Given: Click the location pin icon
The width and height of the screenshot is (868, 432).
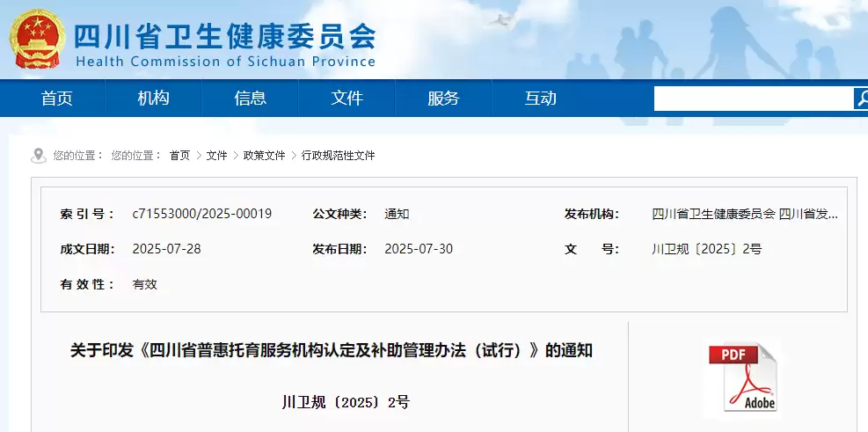Looking at the screenshot, I should click(38, 156).
